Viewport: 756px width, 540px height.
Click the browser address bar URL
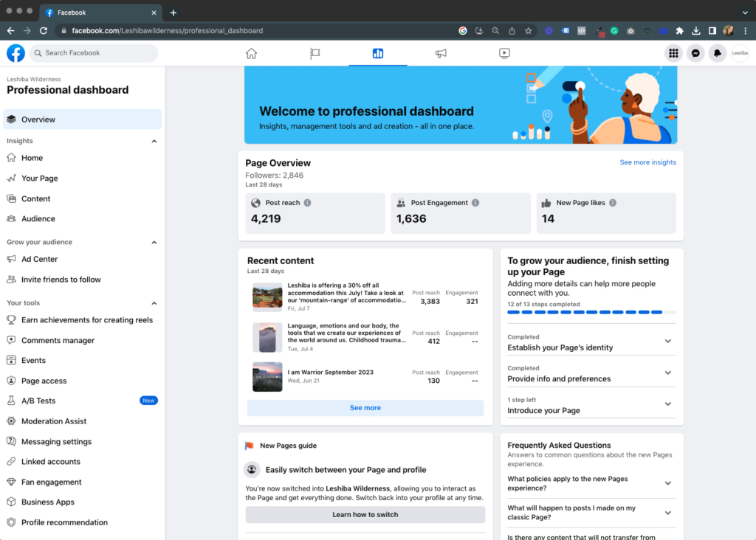click(x=168, y=31)
